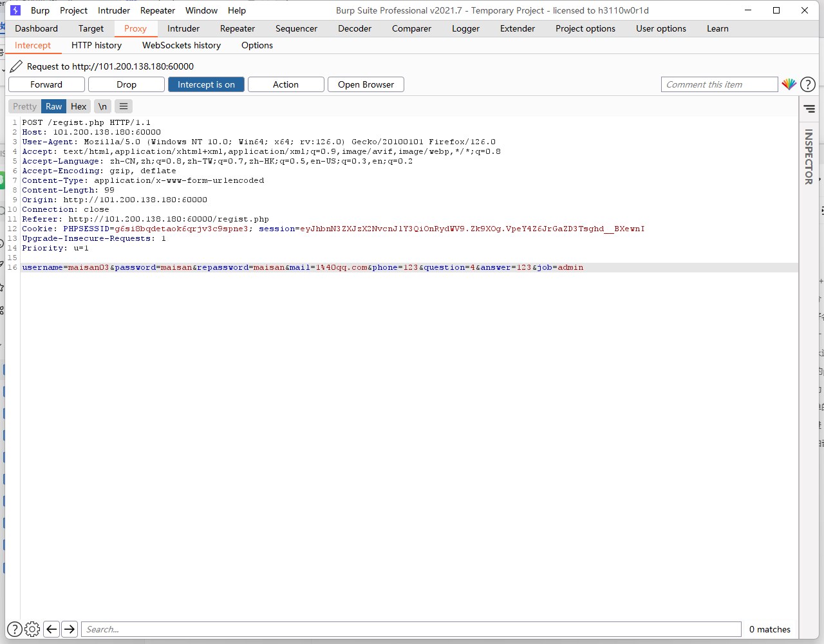Toggle the Inspector panel menu icon
Image resolution: width=824 pixels, height=644 pixels.
click(809, 109)
